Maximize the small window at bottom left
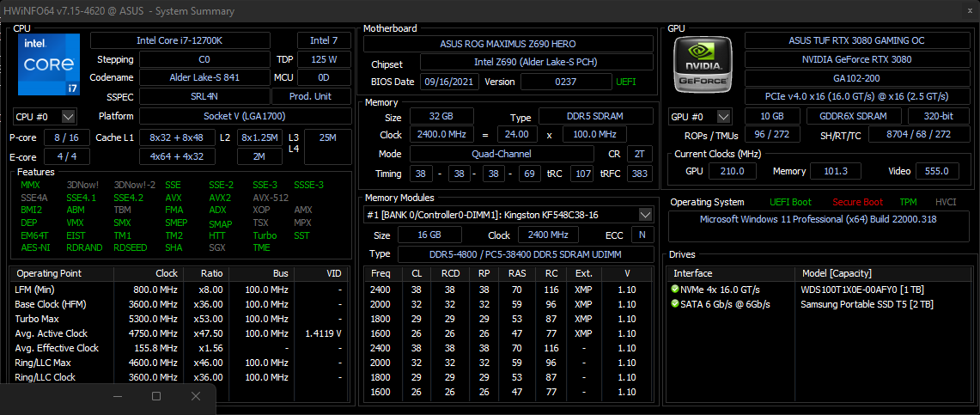Viewport: 980px width, 415px height. 156,396
